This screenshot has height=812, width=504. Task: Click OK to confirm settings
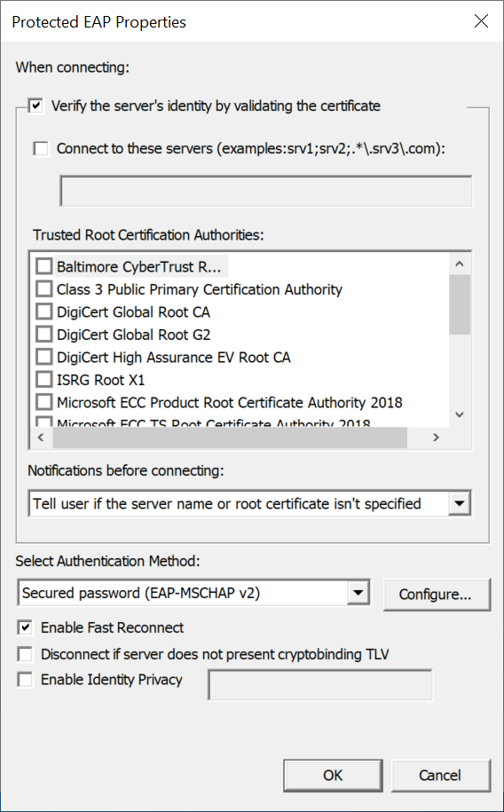(x=333, y=776)
